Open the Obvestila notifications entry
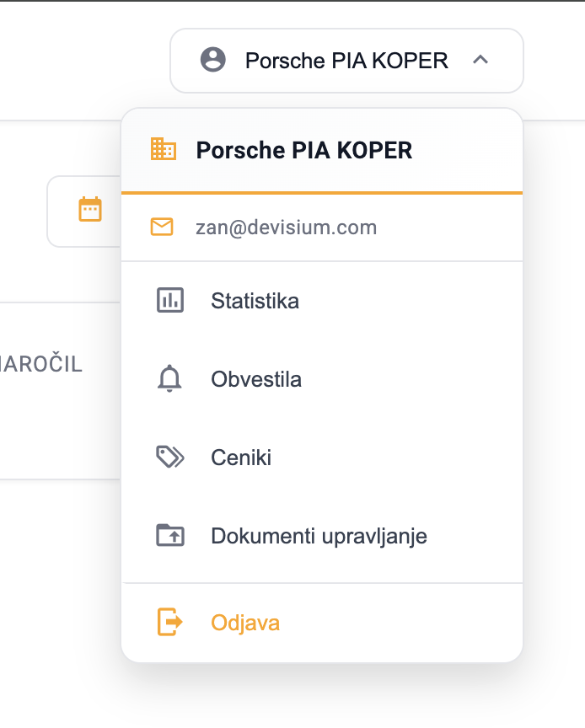 pos(322,379)
